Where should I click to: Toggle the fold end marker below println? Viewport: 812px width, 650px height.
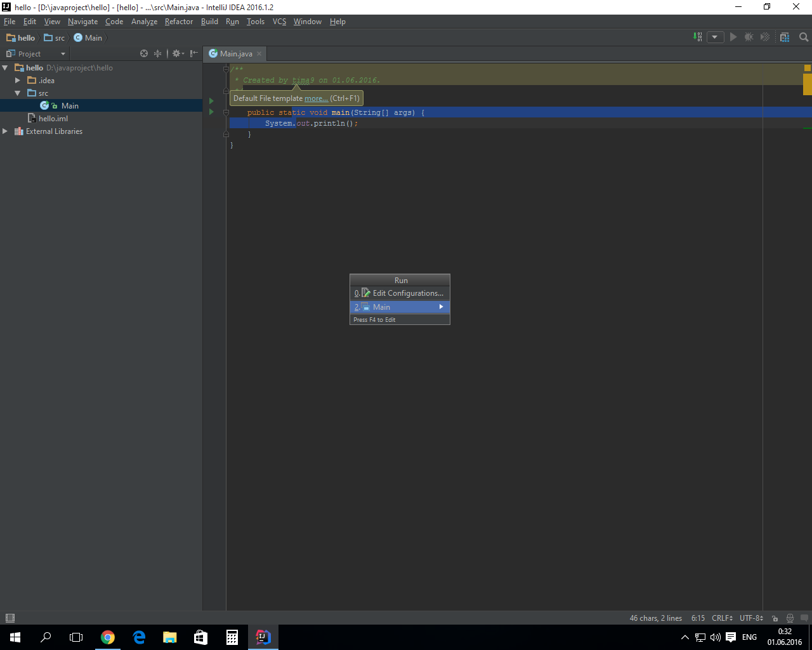[226, 135]
